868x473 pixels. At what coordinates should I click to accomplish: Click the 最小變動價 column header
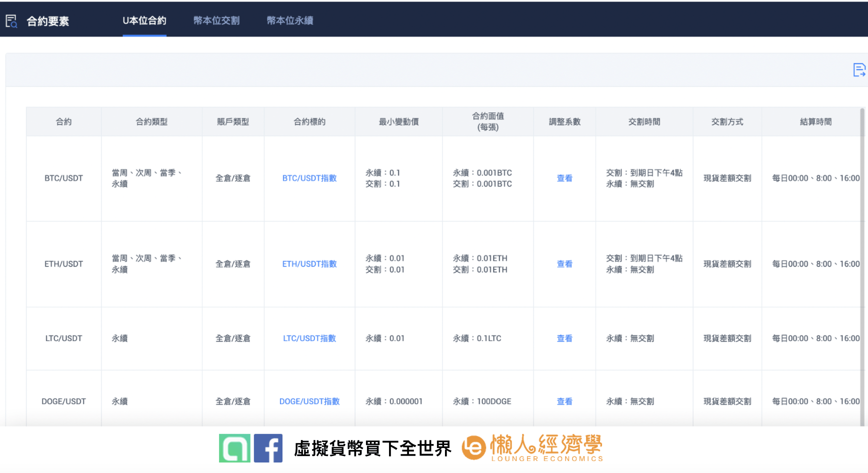[398, 121]
